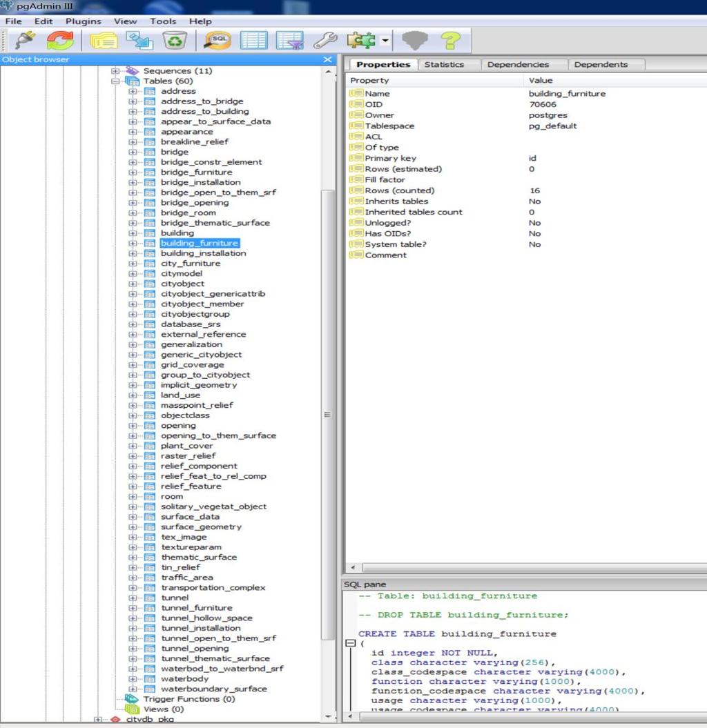Expand the building table node
Screen dimensions: 707x728
[x=133, y=233]
